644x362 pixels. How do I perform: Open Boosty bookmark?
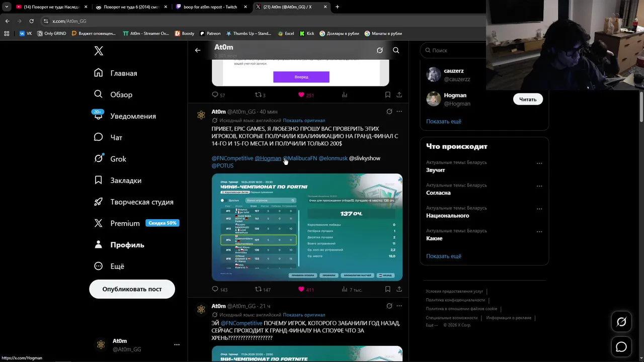click(184, 34)
